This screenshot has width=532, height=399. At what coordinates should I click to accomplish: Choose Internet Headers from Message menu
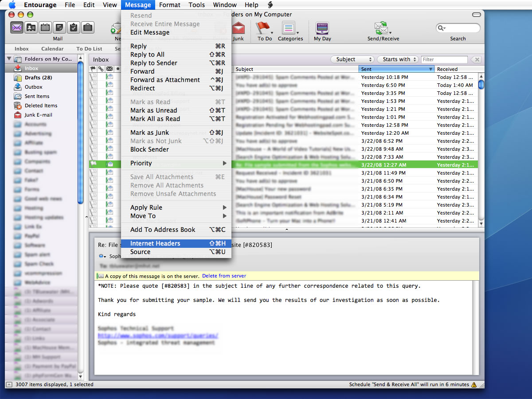[176, 243]
